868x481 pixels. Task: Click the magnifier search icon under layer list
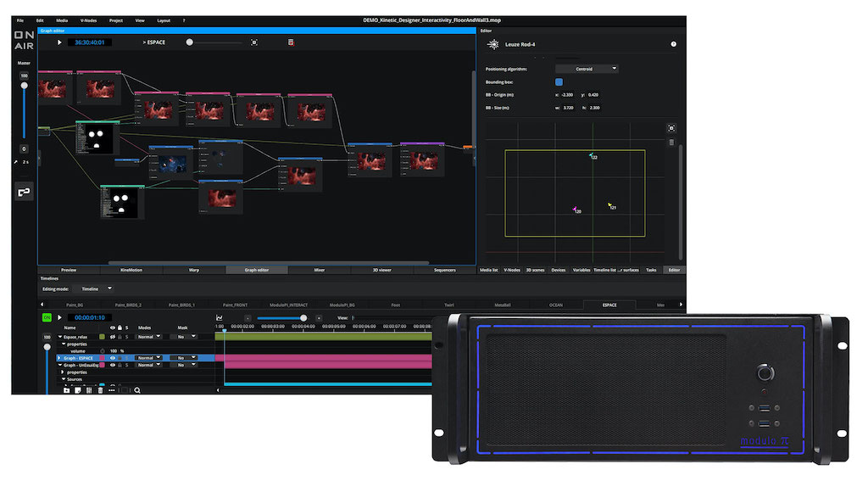point(136,390)
